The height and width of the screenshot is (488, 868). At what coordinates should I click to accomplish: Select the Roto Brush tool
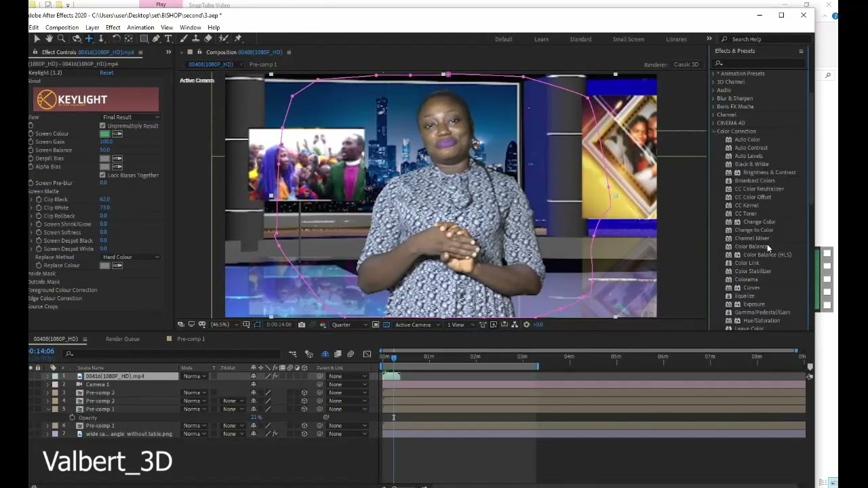(x=224, y=39)
